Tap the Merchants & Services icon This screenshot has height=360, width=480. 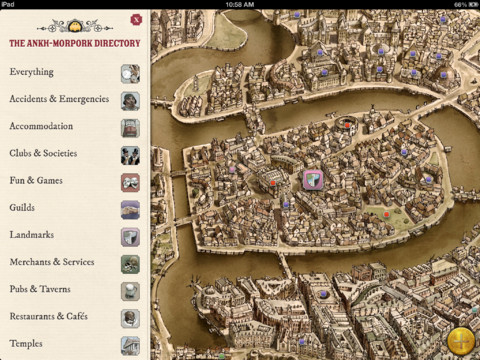(130, 264)
